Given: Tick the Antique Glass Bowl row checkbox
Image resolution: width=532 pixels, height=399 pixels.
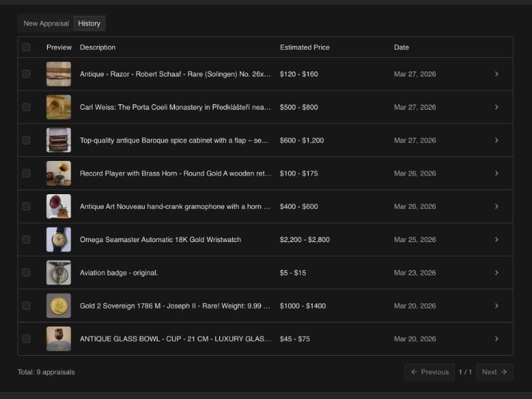Looking at the screenshot, I should pos(26,338).
